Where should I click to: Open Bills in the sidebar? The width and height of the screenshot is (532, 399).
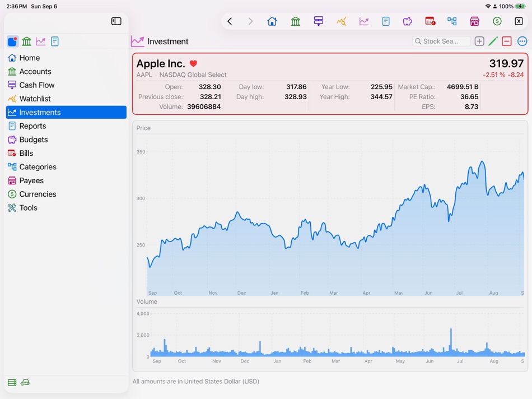(x=66, y=153)
